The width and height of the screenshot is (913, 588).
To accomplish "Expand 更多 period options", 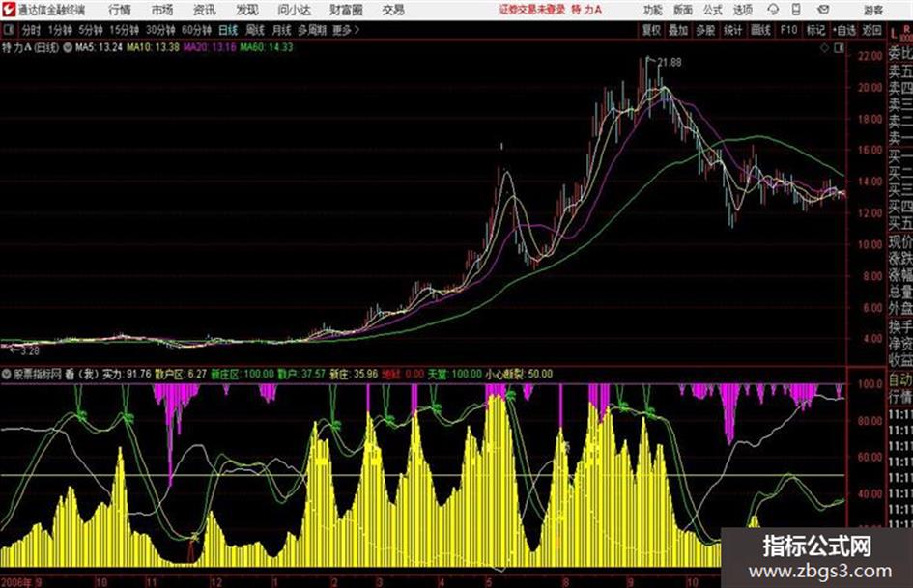I will pos(346,30).
